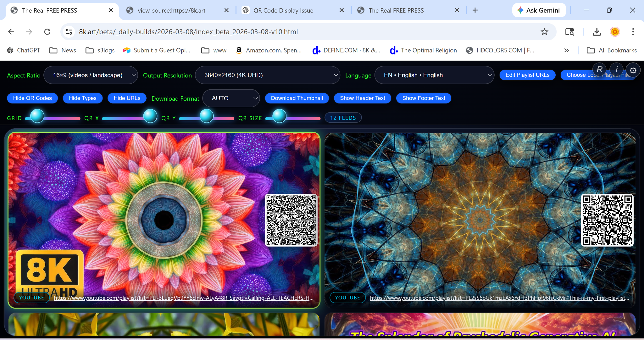This screenshot has height=340, width=644.
Task: Switch to the last The Real FREE PRESS tab
Action: click(396, 10)
